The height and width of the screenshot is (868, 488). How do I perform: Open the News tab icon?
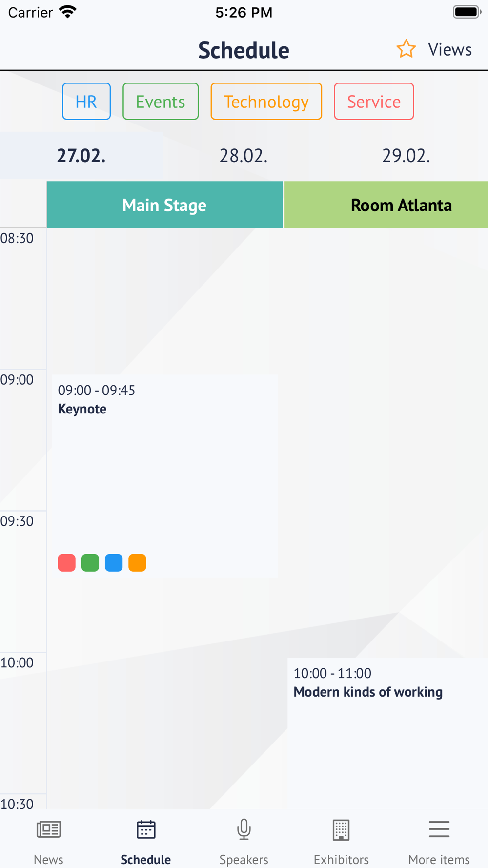point(49,829)
